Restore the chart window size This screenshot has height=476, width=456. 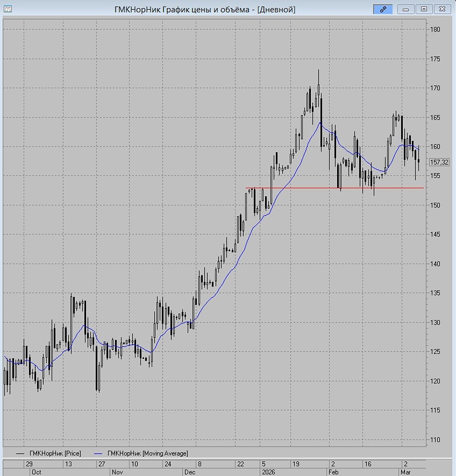point(424,9)
